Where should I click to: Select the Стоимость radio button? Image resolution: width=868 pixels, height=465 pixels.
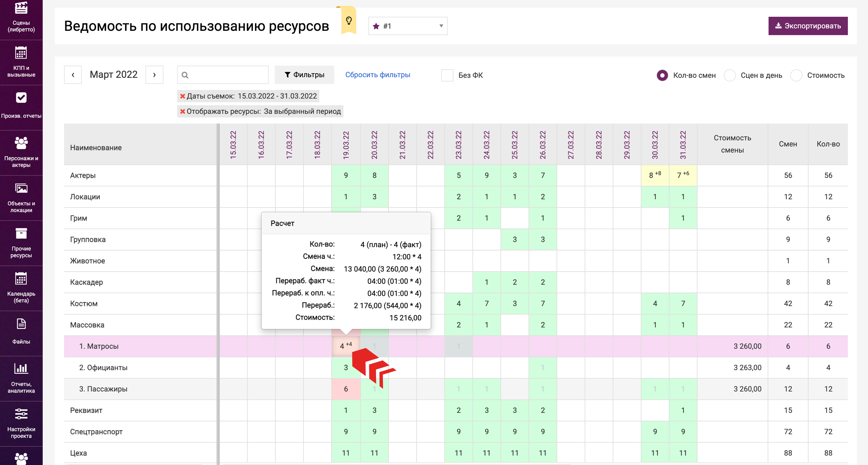point(796,75)
